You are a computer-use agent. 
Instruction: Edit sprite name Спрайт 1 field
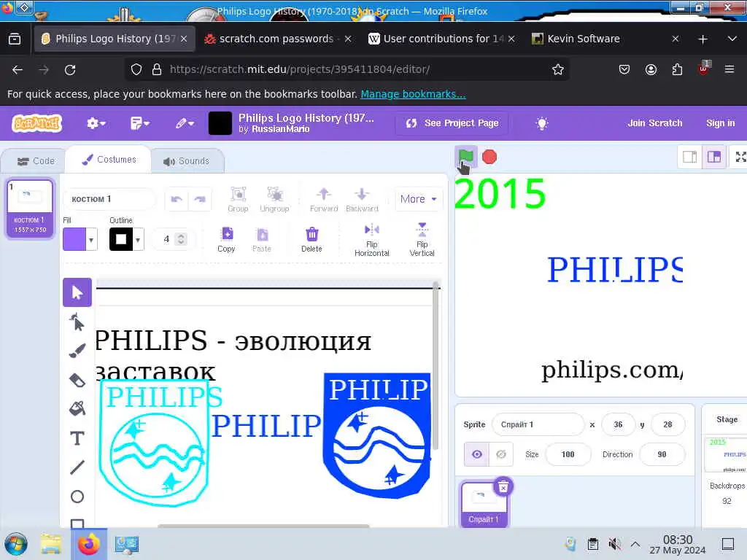click(x=538, y=424)
